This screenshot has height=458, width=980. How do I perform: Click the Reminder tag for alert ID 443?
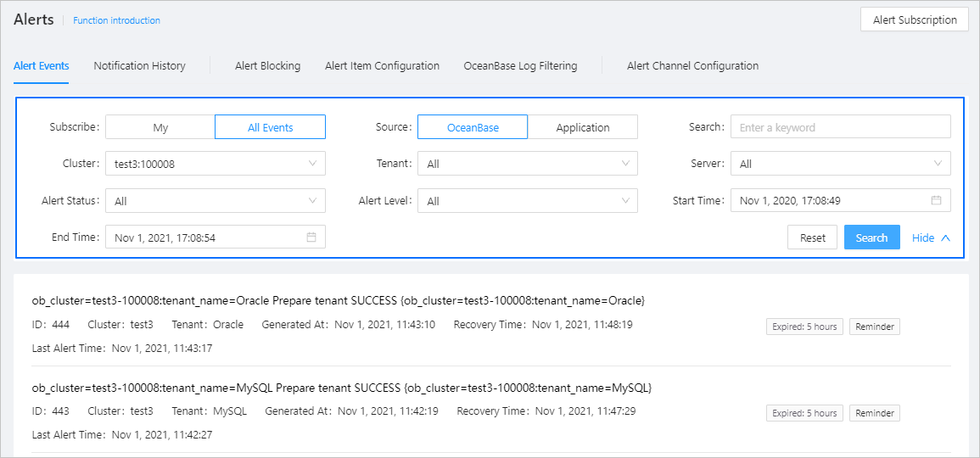pyautogui.click(x=875, y=413)
